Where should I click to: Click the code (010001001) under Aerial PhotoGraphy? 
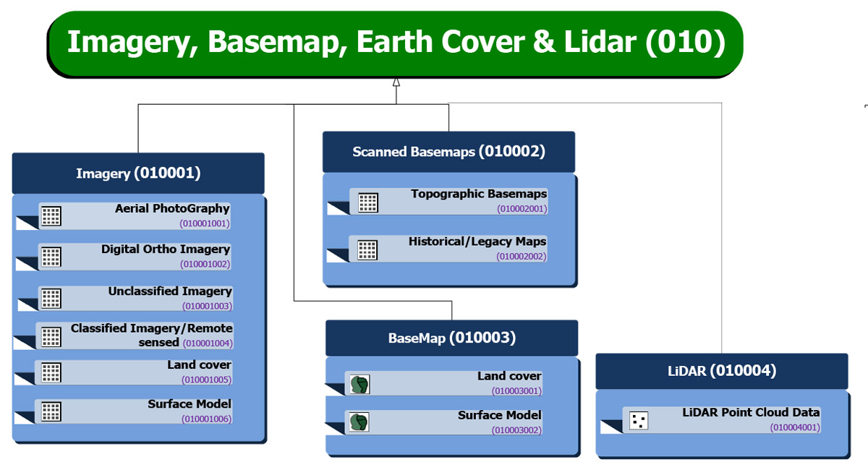coord(205,223)
